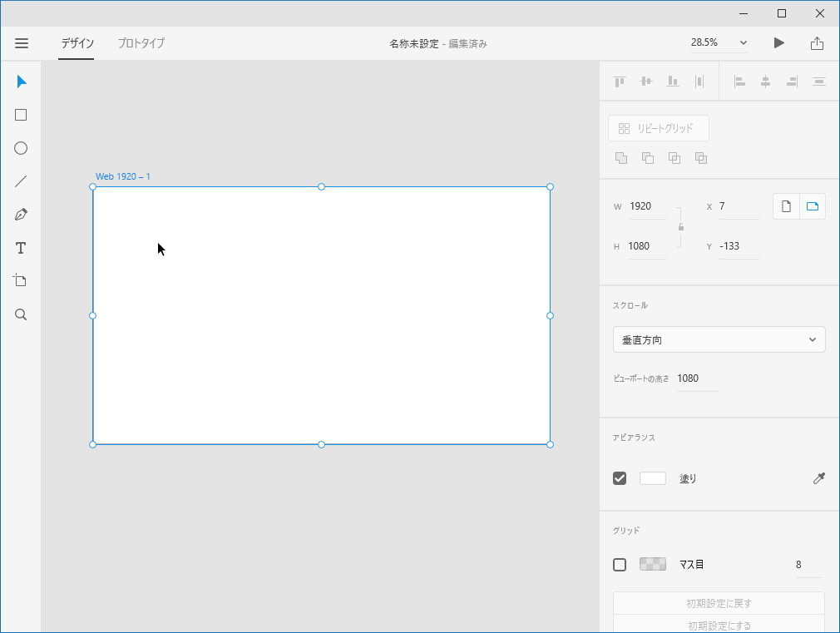Screen dimensions: 840x633
Task: Enable the マス目 grid checkbox
Action: click(x=619, y=564)
